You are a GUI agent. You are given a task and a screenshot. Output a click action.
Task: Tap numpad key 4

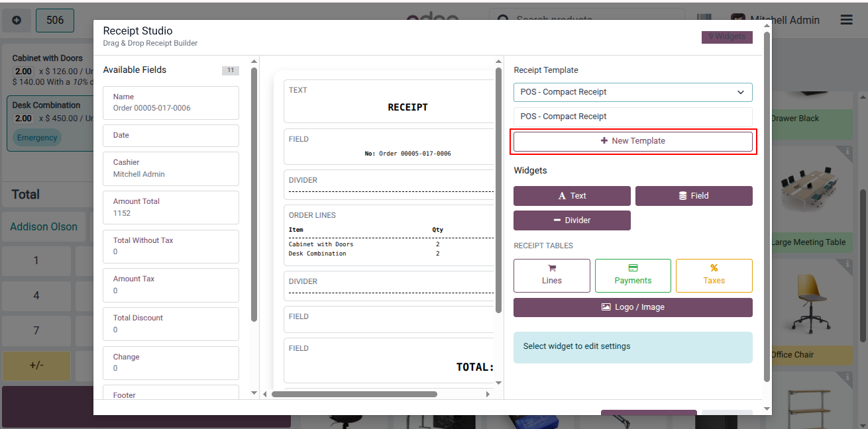click(36, 295)
